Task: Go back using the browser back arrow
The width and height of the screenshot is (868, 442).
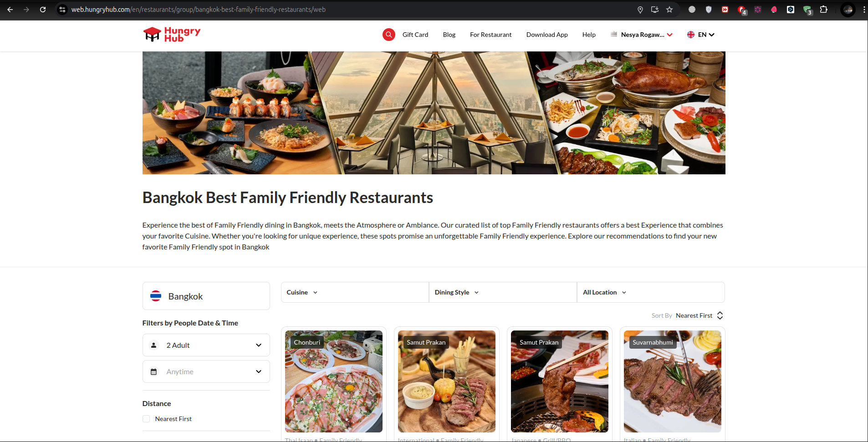Action: (10, 10)
